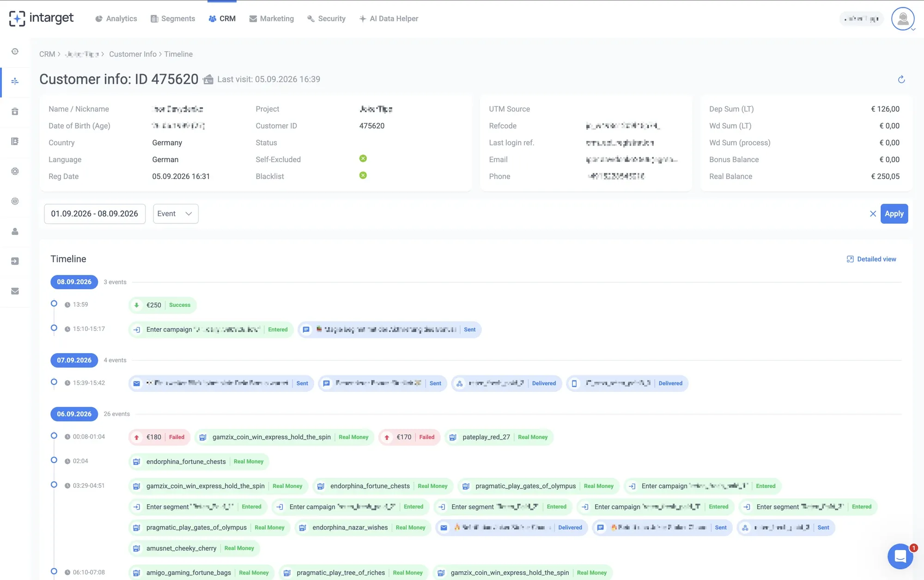924x580 pixels.
Task: Click the CRM breadcrumb link
Action: (x=47, y=54)
